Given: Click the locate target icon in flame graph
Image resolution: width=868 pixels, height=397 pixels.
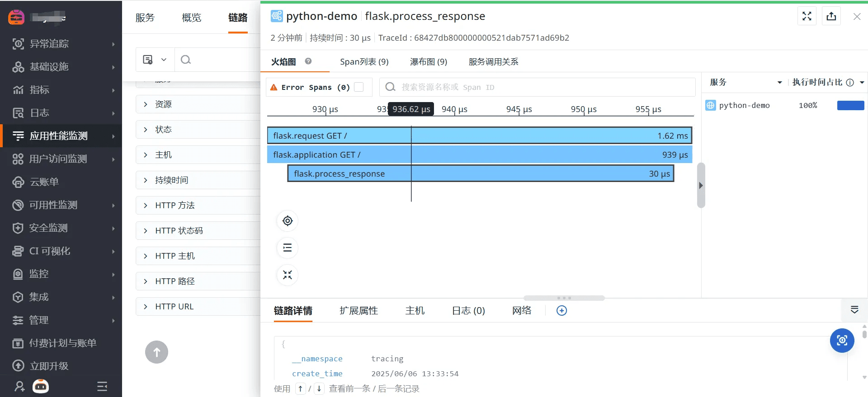Looking at the screenshot, I should pos(288,221).
